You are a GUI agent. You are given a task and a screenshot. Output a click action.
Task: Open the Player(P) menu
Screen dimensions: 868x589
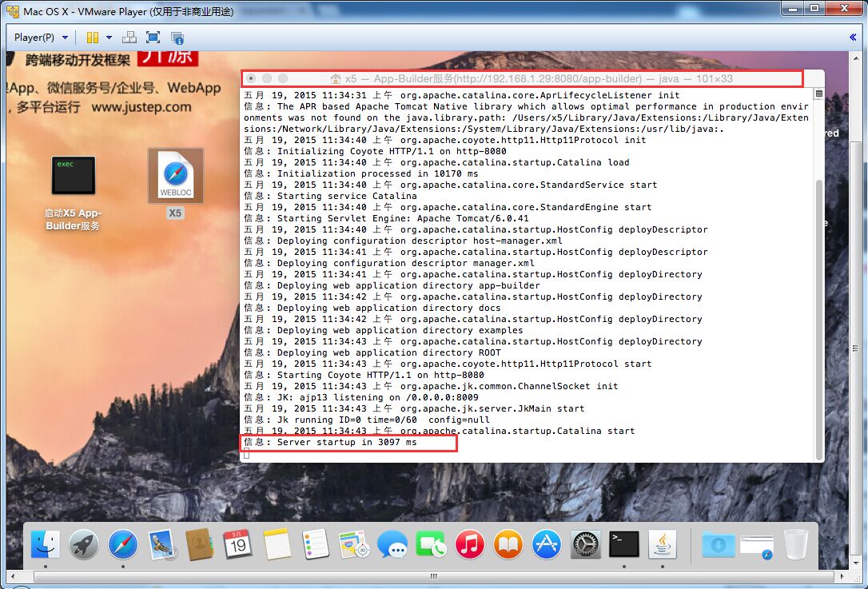(41, 37)
